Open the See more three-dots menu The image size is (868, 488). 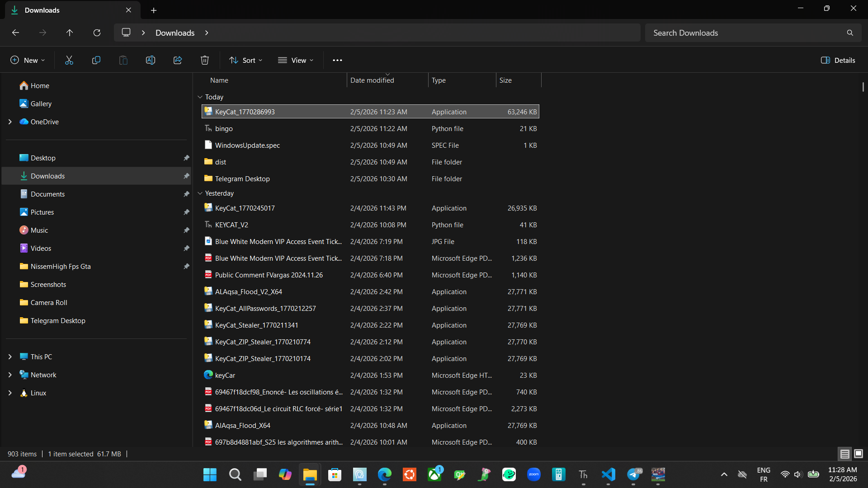click(x=337, y=60)
